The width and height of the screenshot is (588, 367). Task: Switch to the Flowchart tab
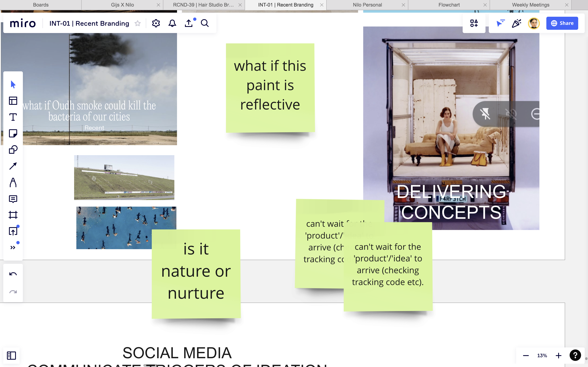[x=449, y=5]
